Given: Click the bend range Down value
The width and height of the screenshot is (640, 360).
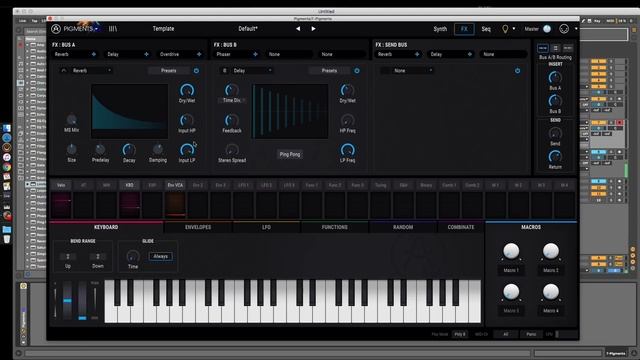Looking at the screenshot, I should tap(98, 256).
